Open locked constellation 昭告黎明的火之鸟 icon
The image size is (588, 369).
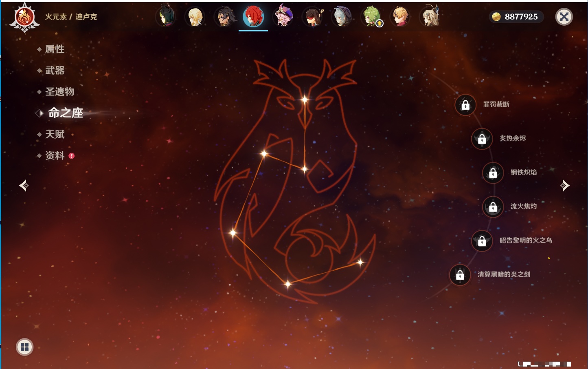482,241
